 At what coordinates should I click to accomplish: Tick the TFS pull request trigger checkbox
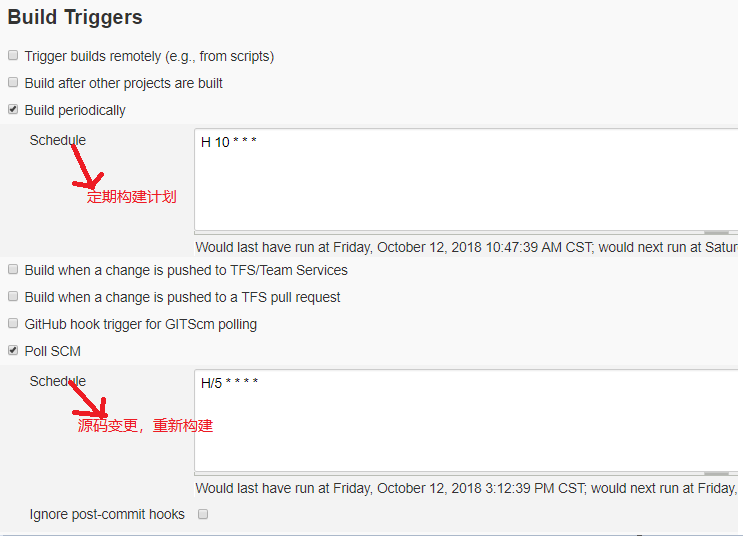[13, 297]
